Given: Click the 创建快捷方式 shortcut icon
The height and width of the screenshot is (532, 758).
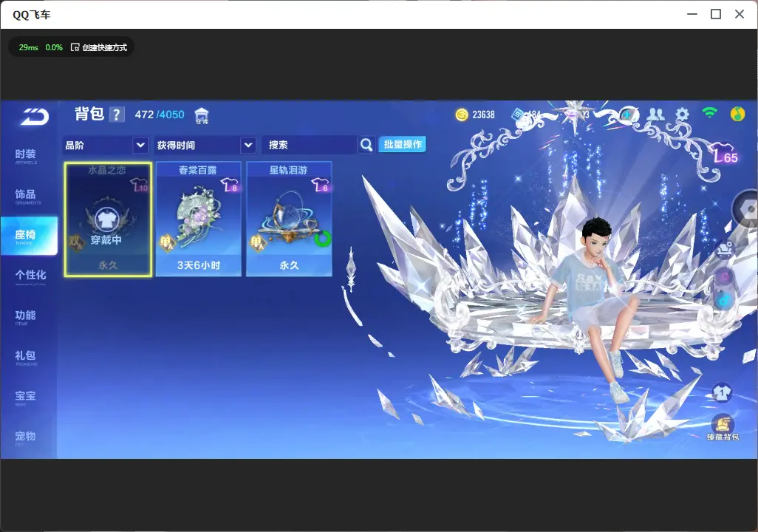Looking at the screenshot, I should (x=75, y=47).
